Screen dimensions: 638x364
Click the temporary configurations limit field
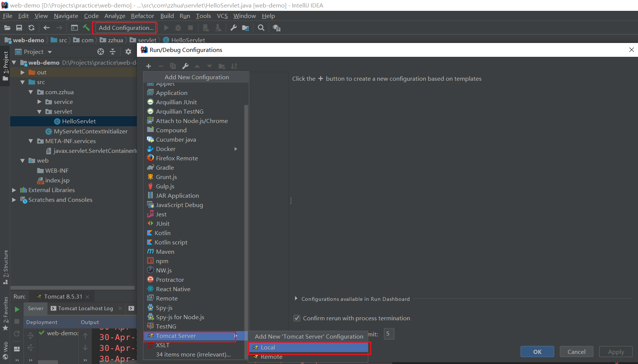click(389, 334)
